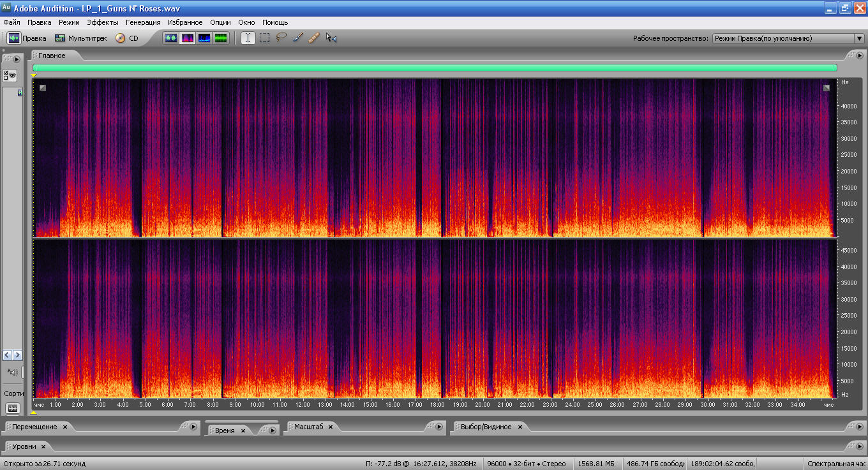This screenshot has height=470, width=868.
Task: Switch to the spectral pan display
Action: pos(204,38)
